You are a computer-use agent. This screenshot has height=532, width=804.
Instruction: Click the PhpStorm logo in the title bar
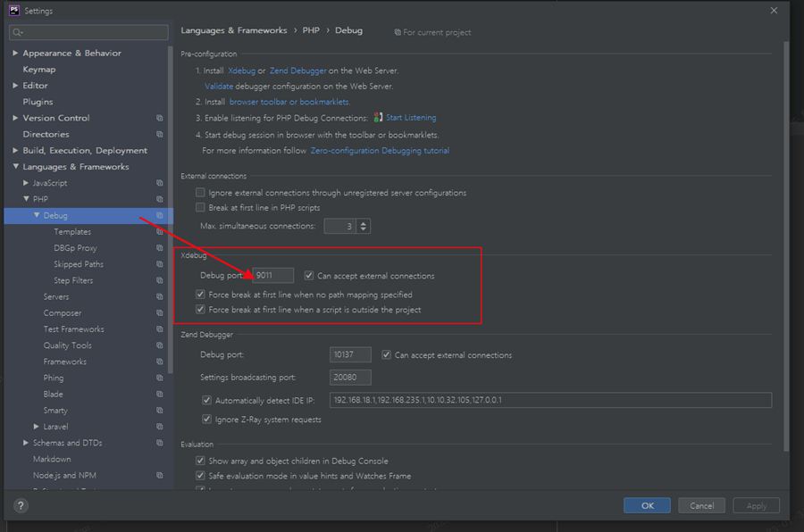pyautogui.click(x=12, y=11)
